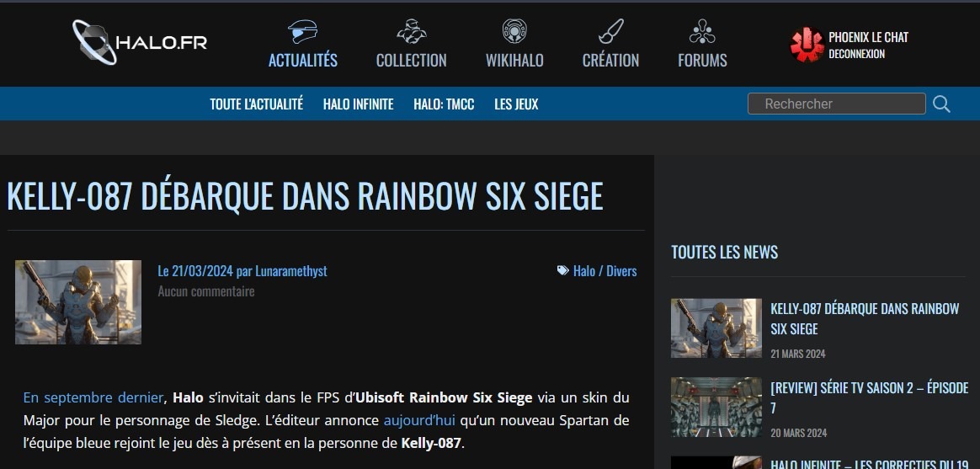The height and width of the screenshot is (469, 980).
Task: Click the magnifying glass search icon
Action: click(941, 104)
